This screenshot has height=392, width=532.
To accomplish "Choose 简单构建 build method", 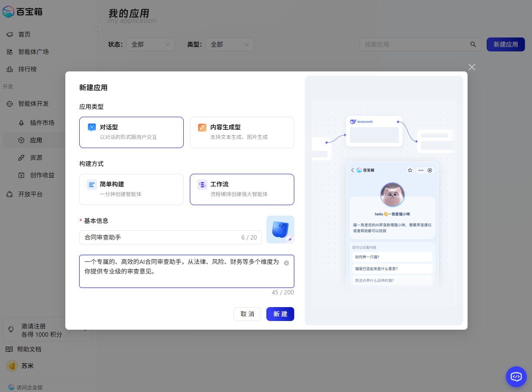I will (x=131, y=189).
